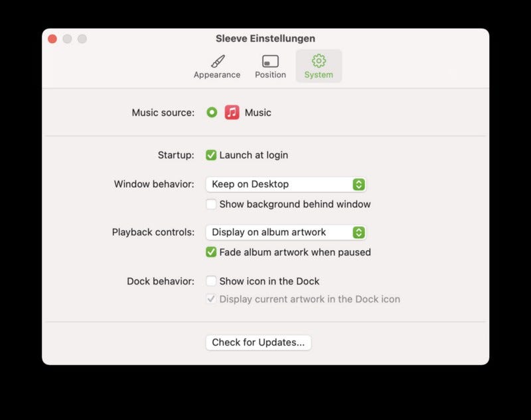Disable Fade album artwork when paused
The height and width of the screenshot is (420, 531).
pyautogui.click(x=211, y=252)
